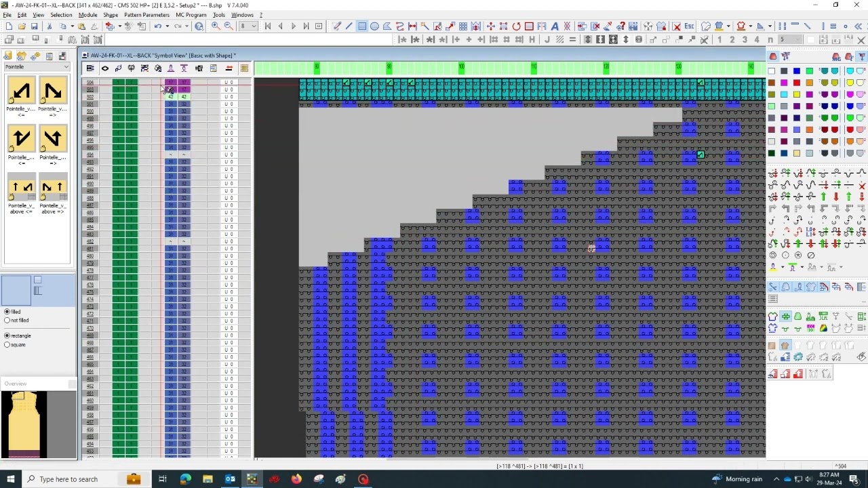Select the Pointelle above right module

tap(53, 187)
